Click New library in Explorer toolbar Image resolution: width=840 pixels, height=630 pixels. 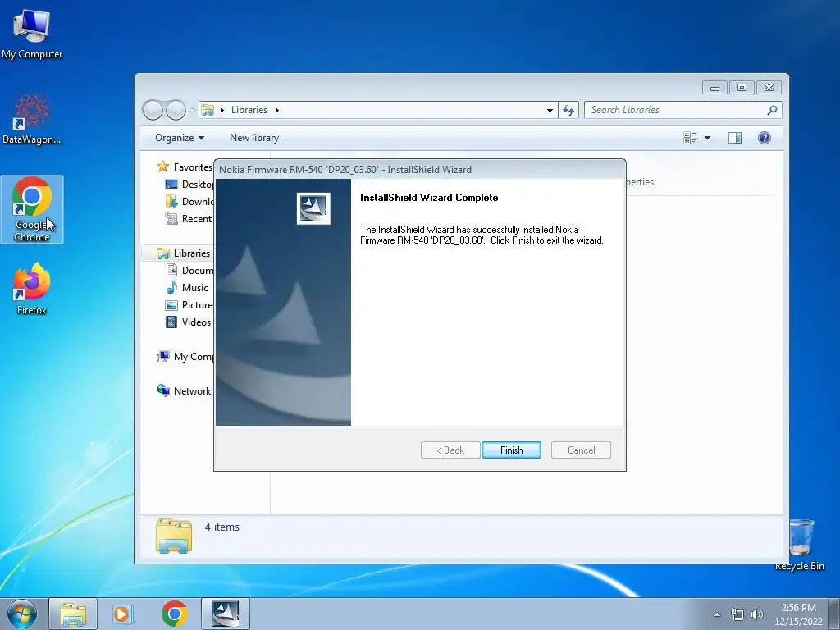254,138
